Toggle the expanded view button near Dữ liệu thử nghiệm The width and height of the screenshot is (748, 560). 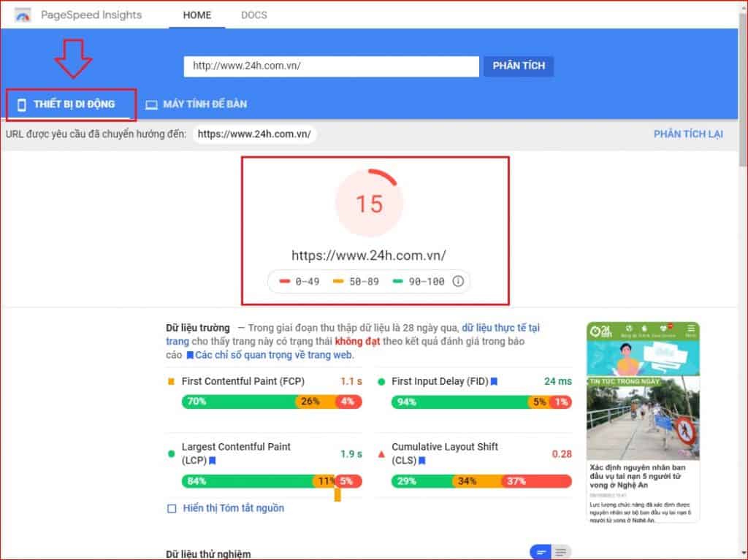coord(561,553)
